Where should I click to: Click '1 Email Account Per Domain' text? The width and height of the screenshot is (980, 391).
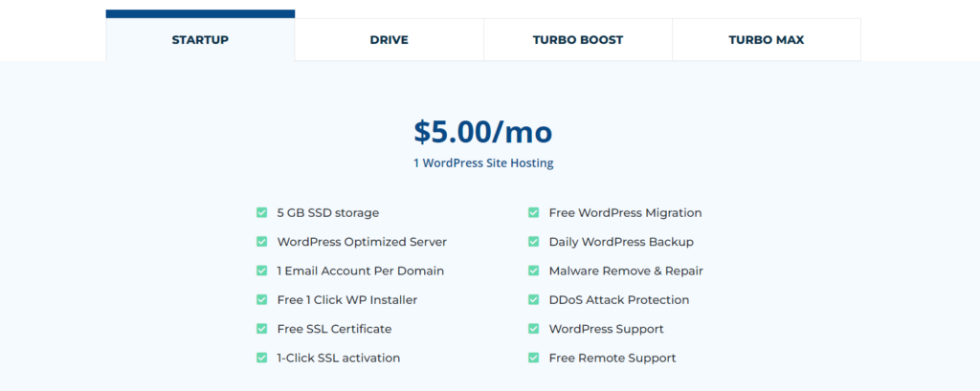[x=361, y=272]
